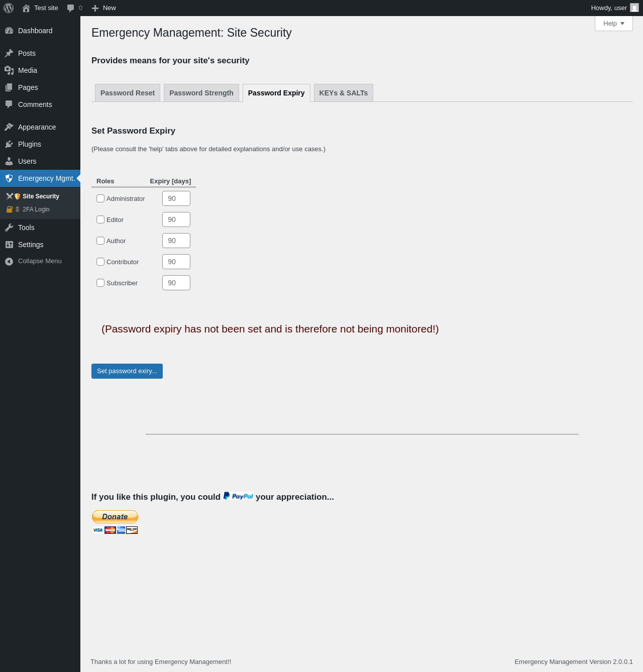Open the Media menu item
This screenshot has width=643, height=672.
[40, 70]
